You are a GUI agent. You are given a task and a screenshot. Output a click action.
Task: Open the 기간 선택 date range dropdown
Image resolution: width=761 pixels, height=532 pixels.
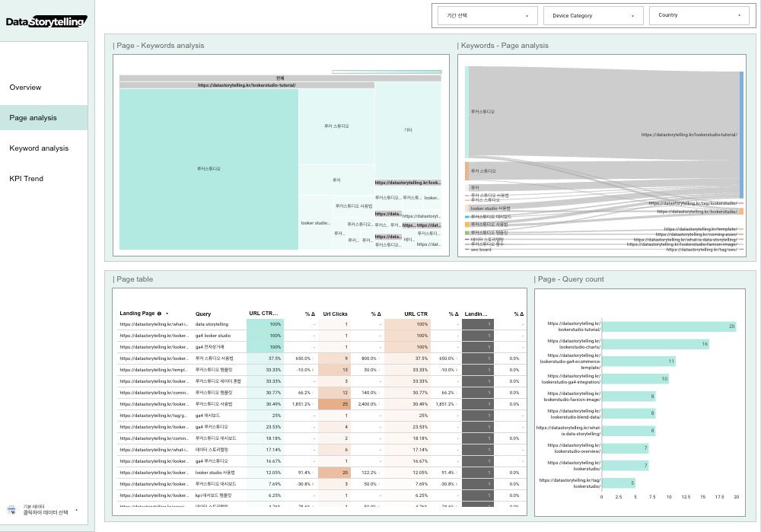487,15
